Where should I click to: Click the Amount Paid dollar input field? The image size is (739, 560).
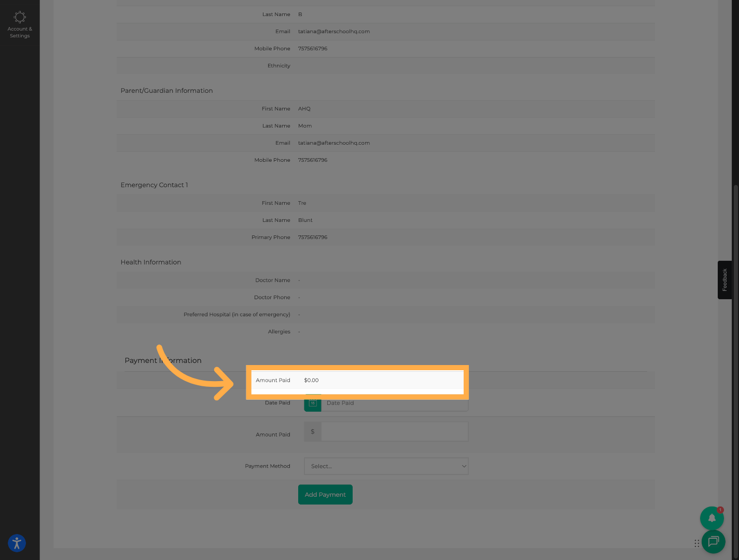click(395, 431)
